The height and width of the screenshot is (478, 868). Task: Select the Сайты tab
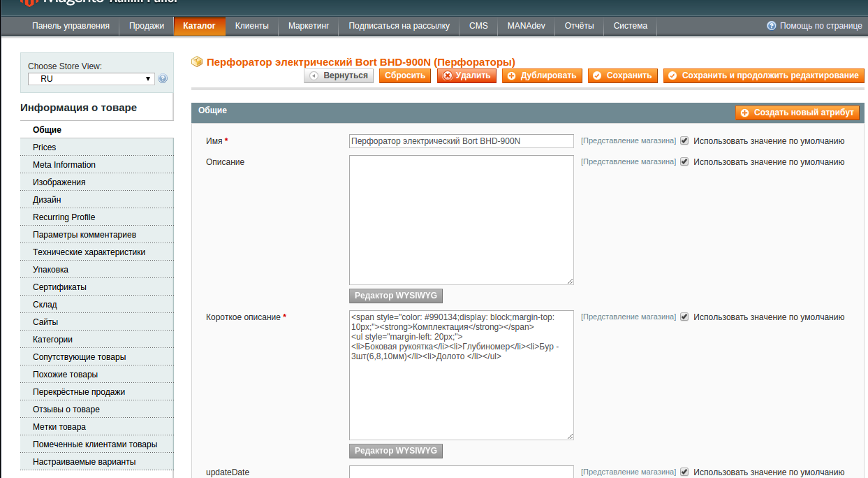[96, 322]
